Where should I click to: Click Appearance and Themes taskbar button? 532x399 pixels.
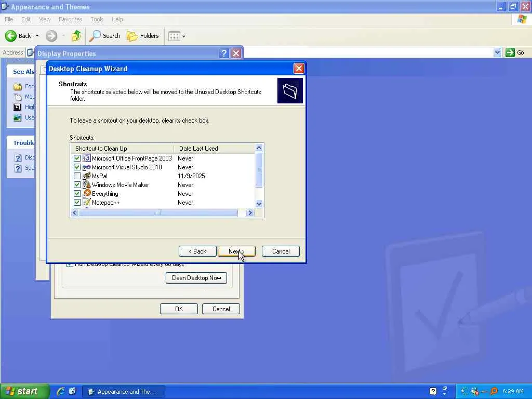[124, 392]
